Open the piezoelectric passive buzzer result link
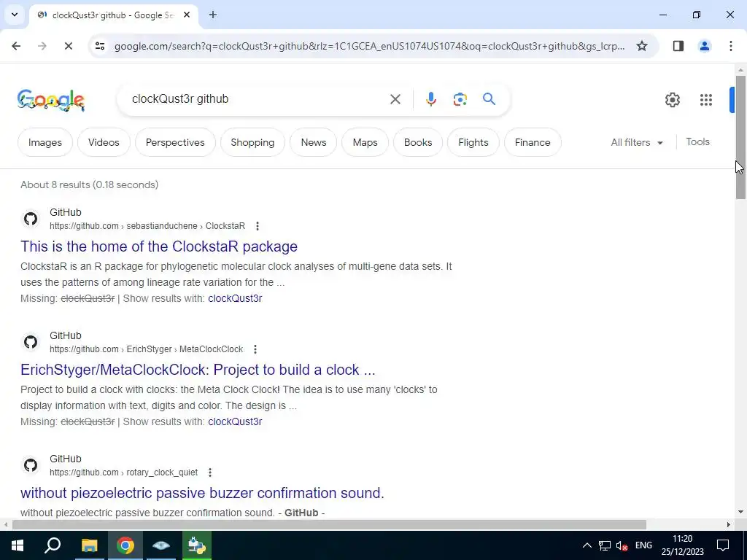747x560 pixels. (x=202, y=494)
